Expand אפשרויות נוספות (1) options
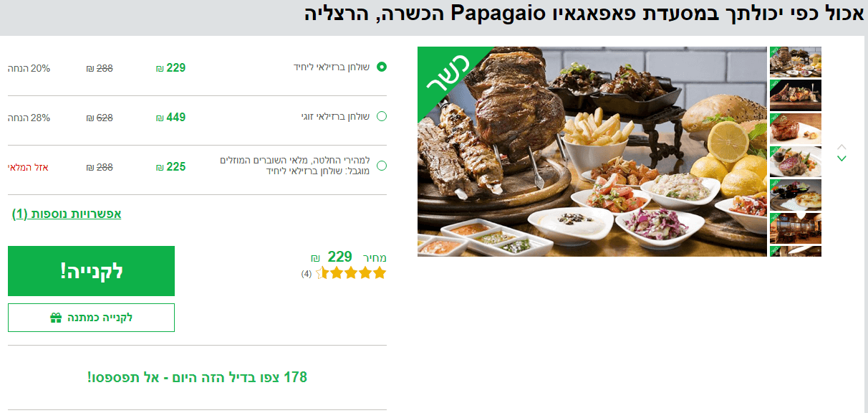868x413 pixels. click(67, 214)
